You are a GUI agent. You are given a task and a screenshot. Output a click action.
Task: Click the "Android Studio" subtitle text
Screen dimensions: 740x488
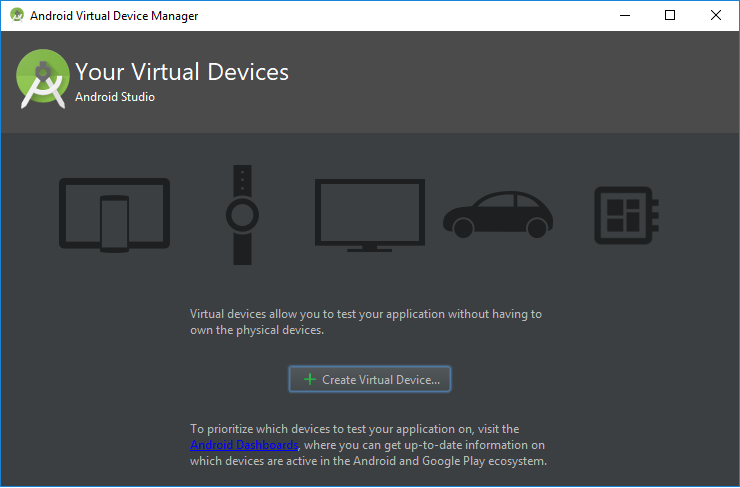point(115,97)
